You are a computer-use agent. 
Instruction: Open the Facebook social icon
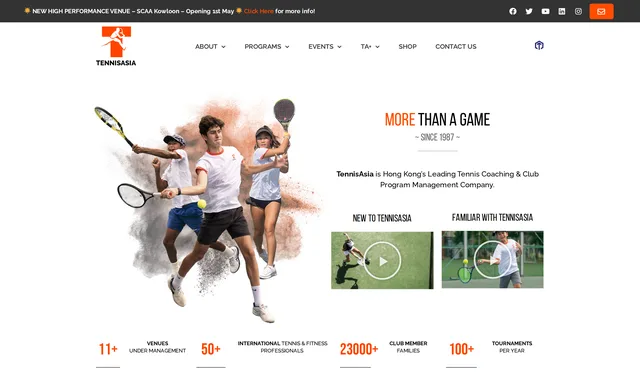coord(513,11)
